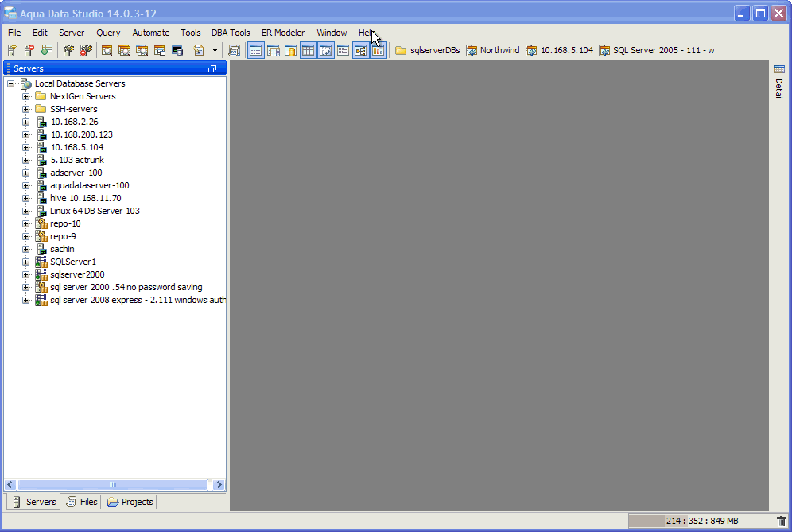792x532 pixels.
Task: Toggle the highlighted bar chart view button
Action: point(379,50)
